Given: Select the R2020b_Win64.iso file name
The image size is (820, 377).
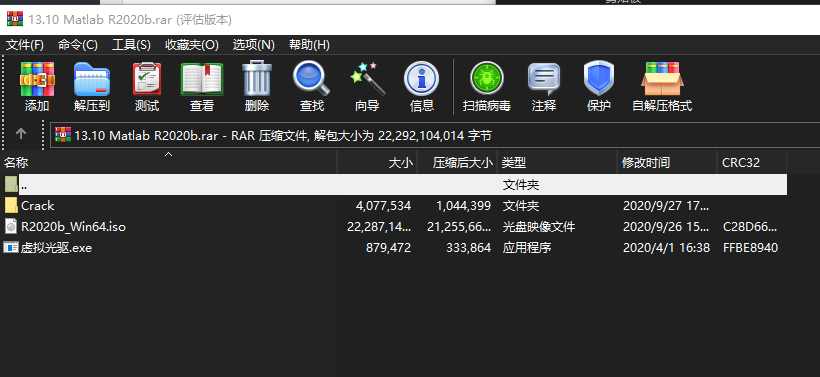Looking at the screenshot, I should click(x=73, y=226).
